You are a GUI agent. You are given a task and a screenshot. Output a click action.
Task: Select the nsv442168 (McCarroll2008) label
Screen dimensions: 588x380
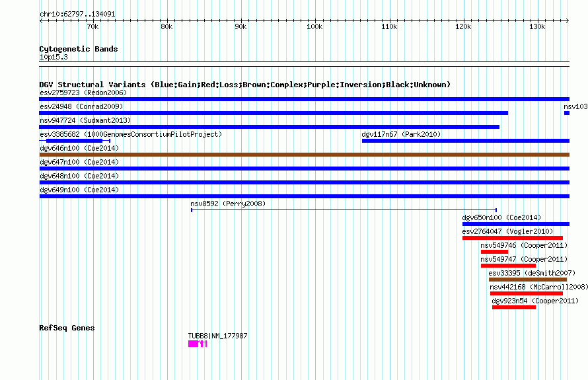(x=539, y=287)
